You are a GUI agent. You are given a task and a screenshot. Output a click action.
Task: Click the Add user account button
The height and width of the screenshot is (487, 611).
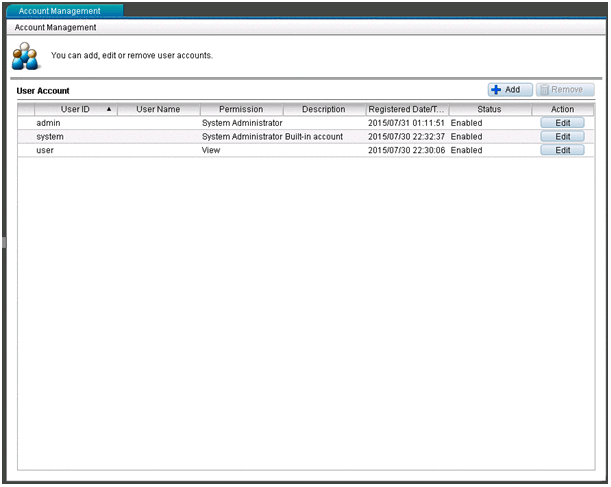tap(510, 90)
